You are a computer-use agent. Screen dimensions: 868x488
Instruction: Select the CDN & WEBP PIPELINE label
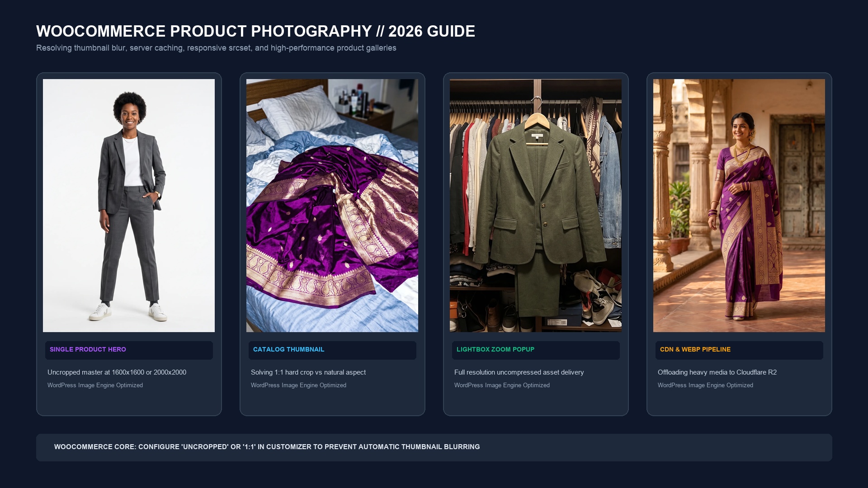695,350
